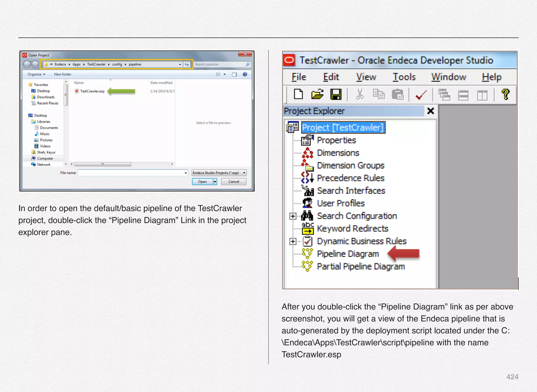Click the New folder button
Image resolution: width=537 pixels, height=392 pixels.
click(63, 74)
